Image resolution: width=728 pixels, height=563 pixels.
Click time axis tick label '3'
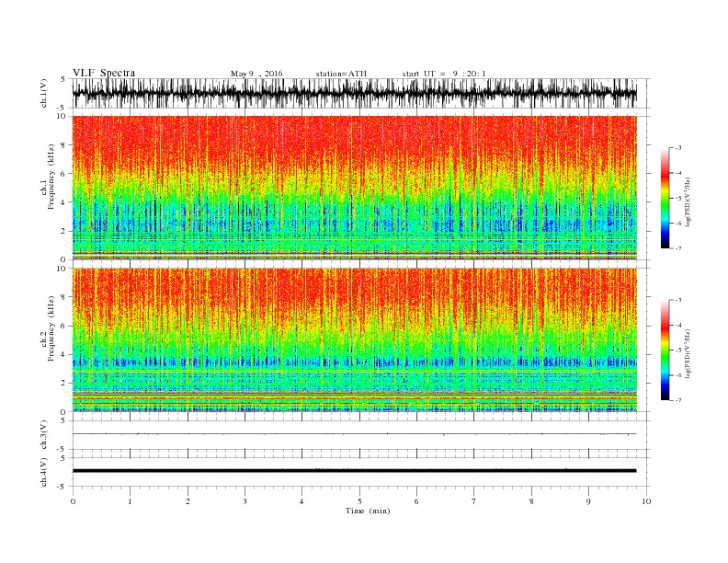(245, 501)
